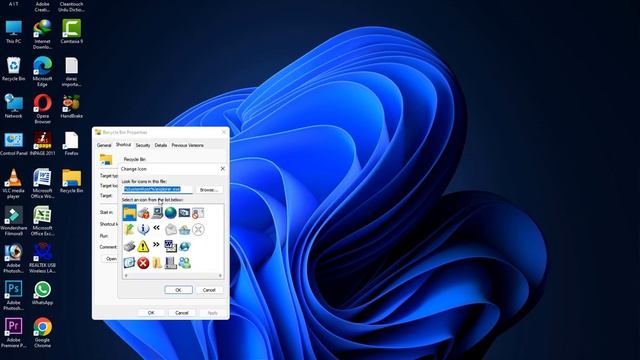Select the open envelope mail icon
This screenshot has height=360, width=640.
click(171, 229)
